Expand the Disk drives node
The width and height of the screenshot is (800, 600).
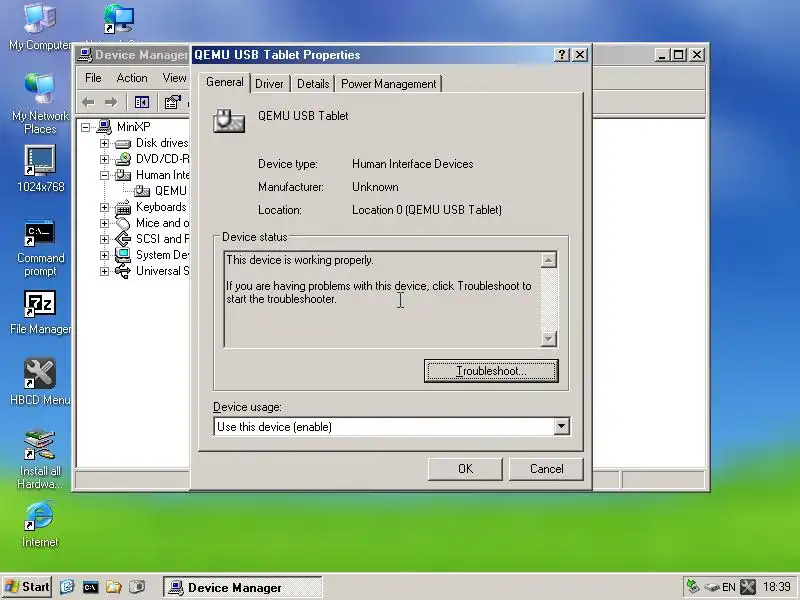[x=105, y=143]
